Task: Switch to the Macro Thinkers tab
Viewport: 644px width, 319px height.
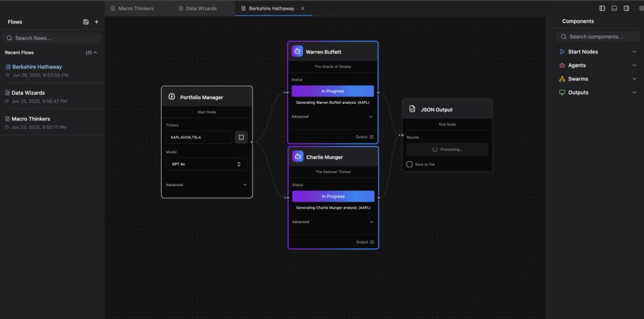Action: 135,8
